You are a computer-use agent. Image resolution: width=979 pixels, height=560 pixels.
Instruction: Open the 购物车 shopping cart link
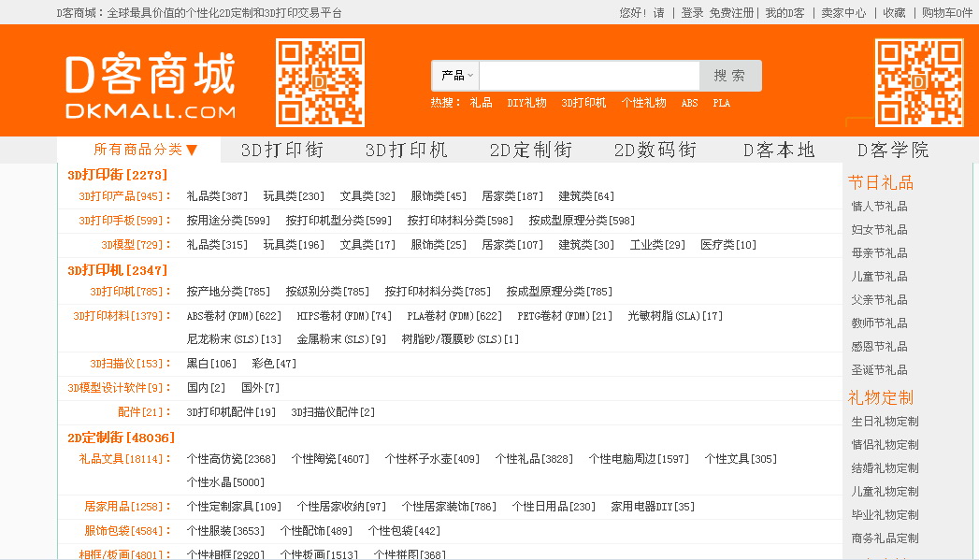click(947, 12)
